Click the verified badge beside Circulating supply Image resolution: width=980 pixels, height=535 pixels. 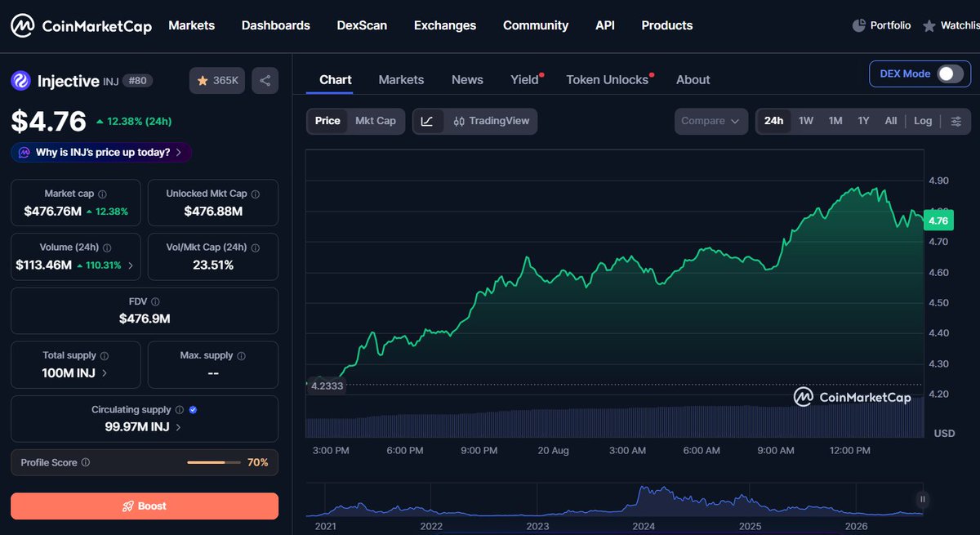(x=193, y=410)
